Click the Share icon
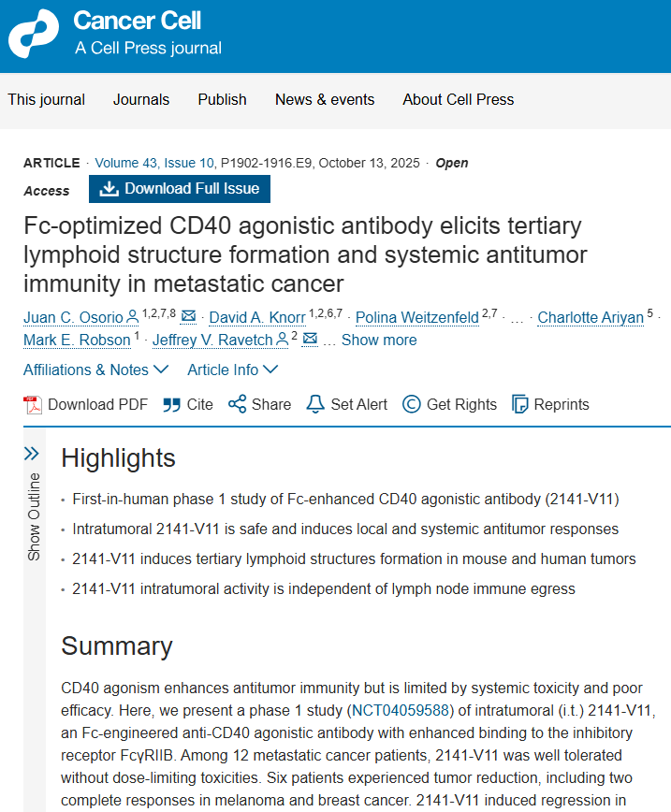Screen dimensions: 671x812 point(237,404)
